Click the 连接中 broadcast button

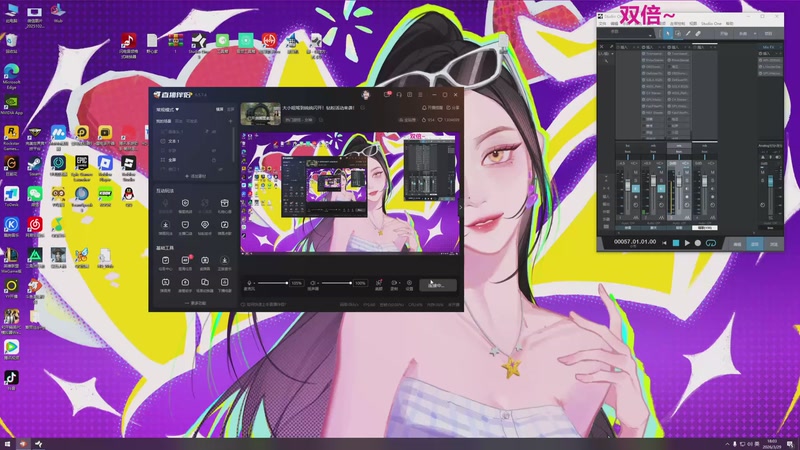coord(438,285)
